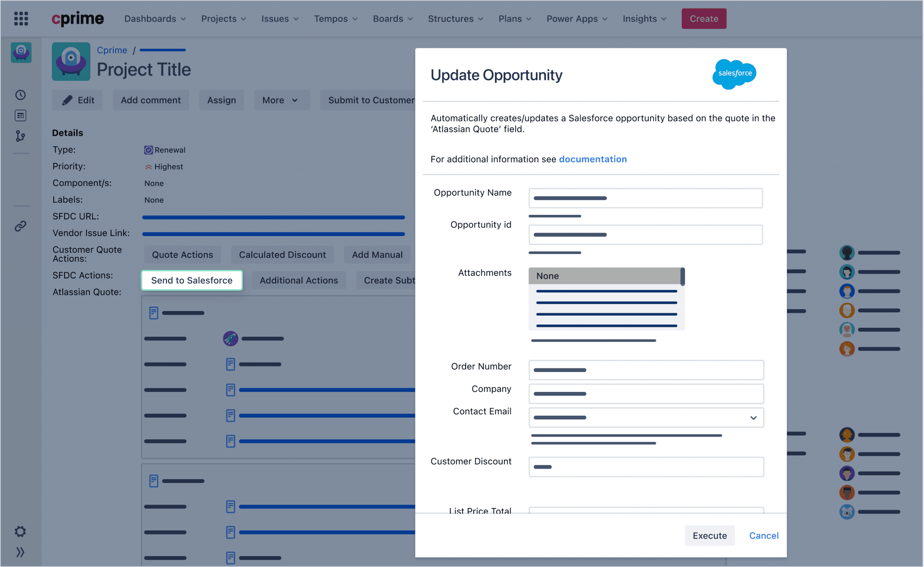Open the Plans menu
This screenshot has width=924, height=567.
(x=515, y=19)
